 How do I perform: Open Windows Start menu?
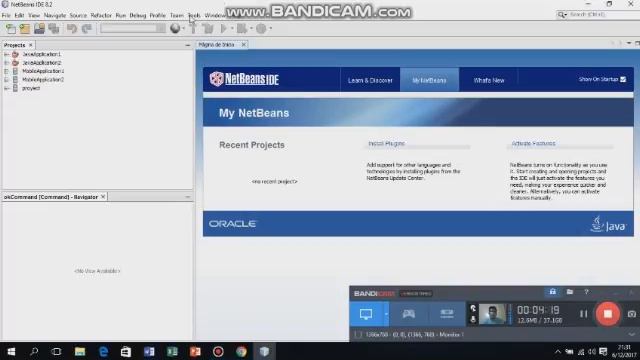[11, 351]
